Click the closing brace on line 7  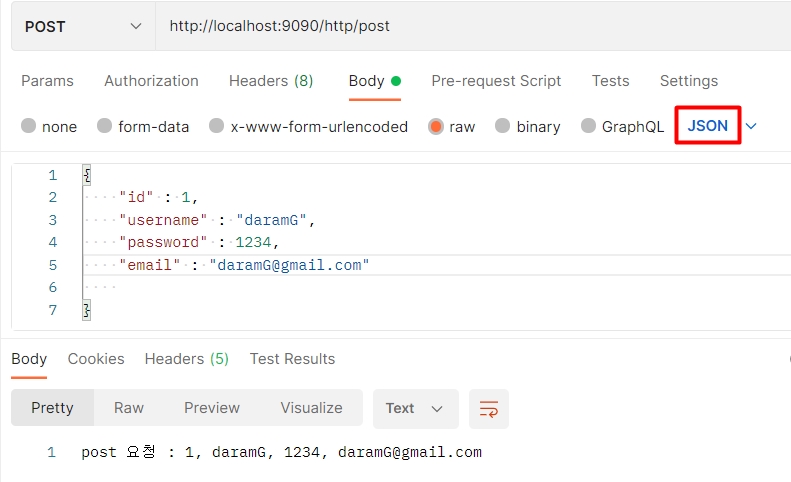(87, 310)
